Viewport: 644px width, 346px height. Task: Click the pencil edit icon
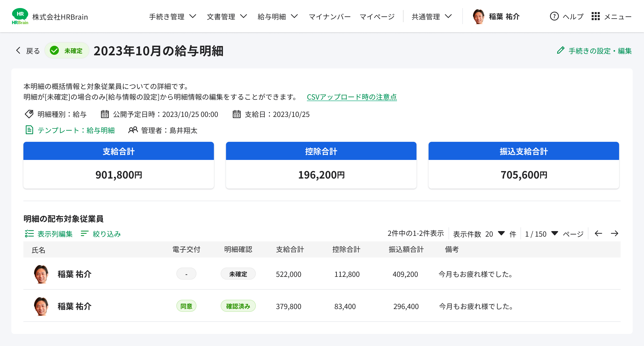pos(561,50)
